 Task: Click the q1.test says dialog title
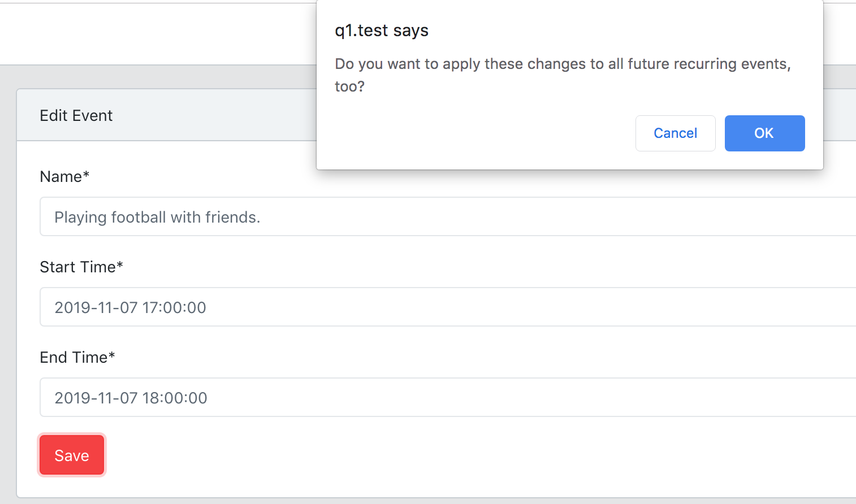coord(382,31)
